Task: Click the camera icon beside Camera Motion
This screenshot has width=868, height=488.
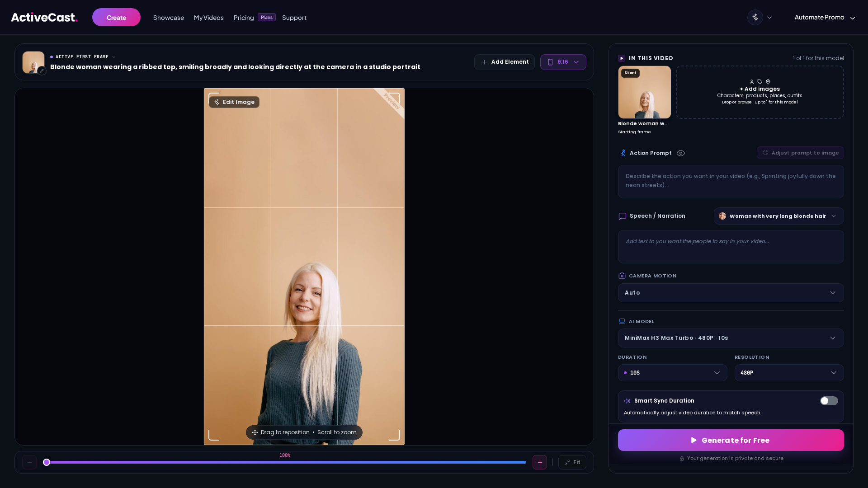Action: point(622,276)
